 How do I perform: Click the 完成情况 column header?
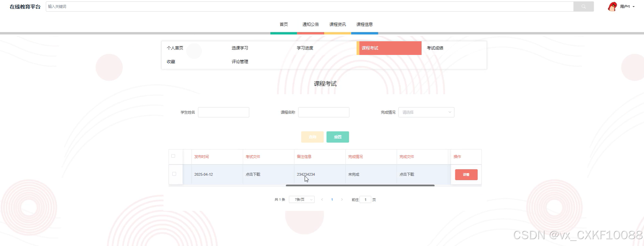tap(355, 157)
